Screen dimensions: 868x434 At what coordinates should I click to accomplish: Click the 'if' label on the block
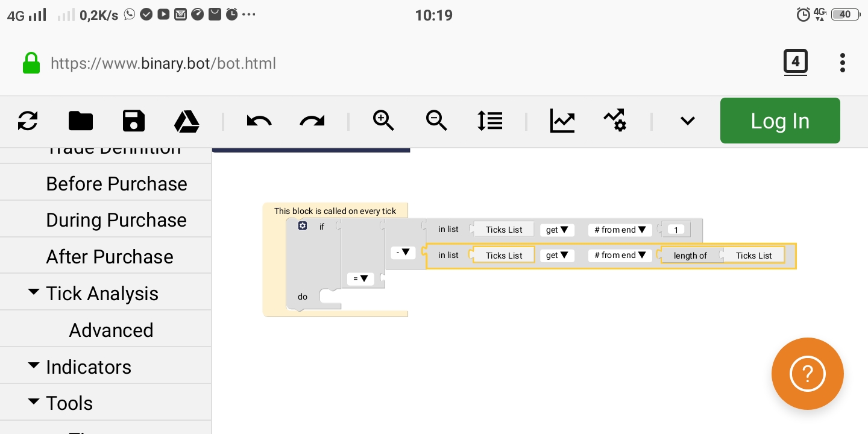click(322, 227)
